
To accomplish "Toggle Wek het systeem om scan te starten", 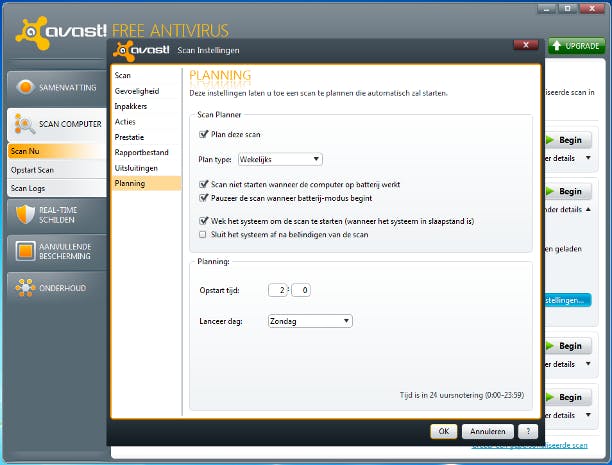I will pyautogui.click(x=203, y=221).
